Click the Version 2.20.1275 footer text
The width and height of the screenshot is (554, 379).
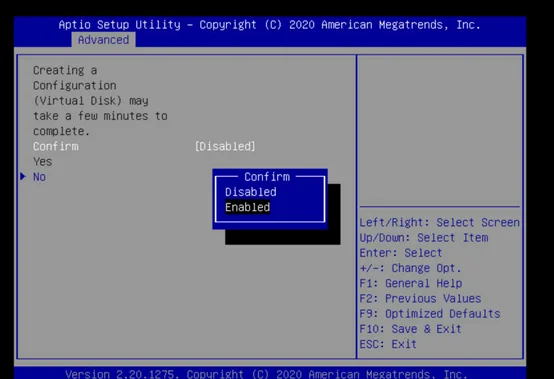pyautogui.click(x=266, y=374)
